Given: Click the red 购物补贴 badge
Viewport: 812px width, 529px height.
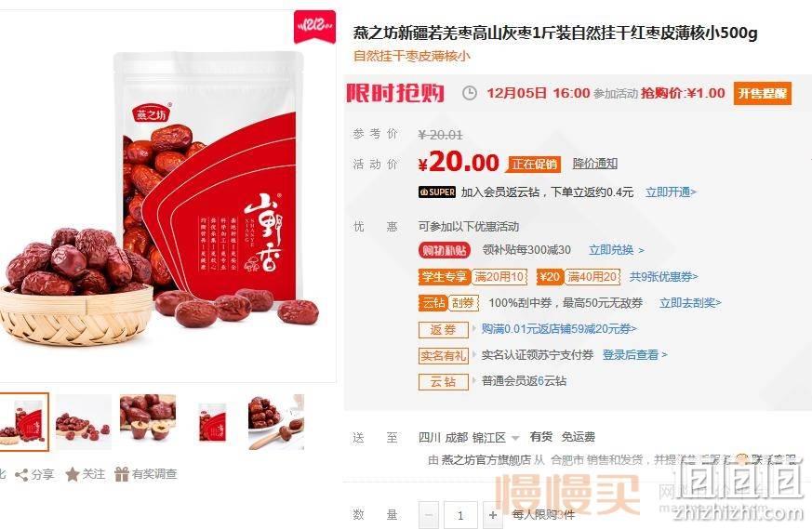Looking at the screenshot, I should pyautogui.click(x=444, y=250).
